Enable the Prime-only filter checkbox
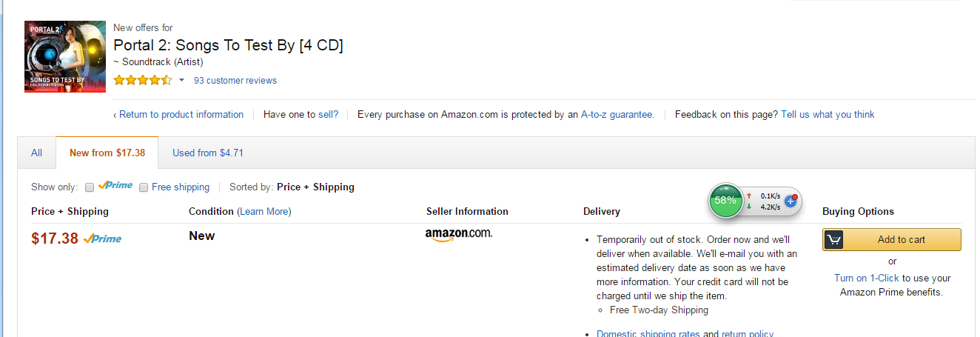980x337 pixels. (x=90, y=187)
